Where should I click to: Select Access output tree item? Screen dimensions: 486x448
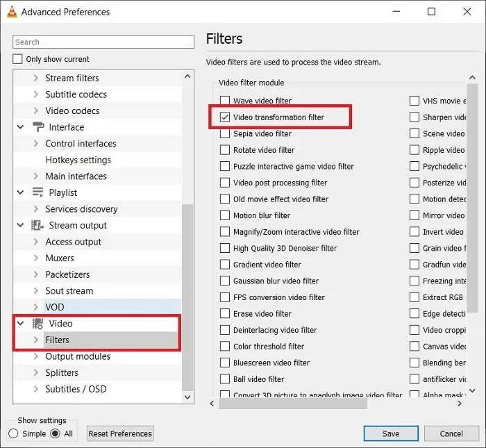click(x=73, y=242)
